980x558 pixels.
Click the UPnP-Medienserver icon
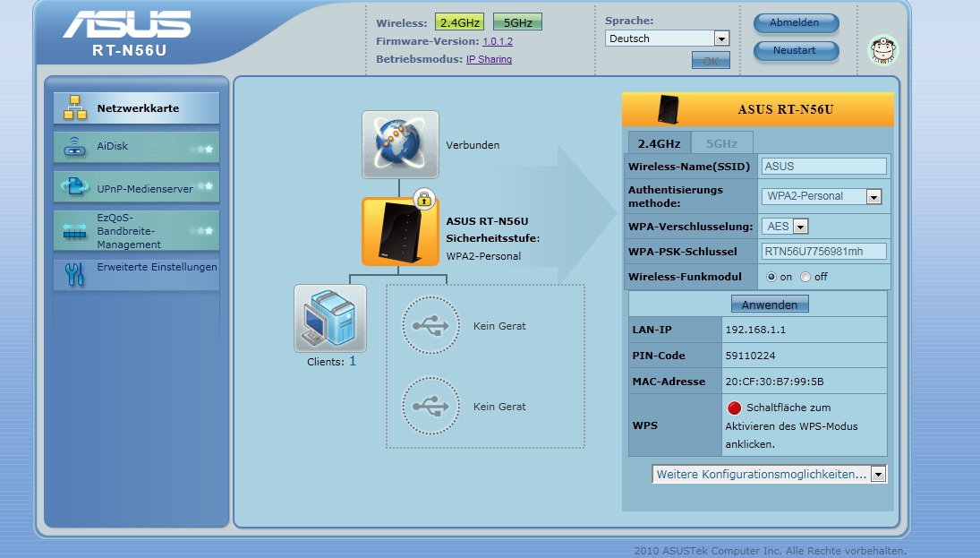point(75,186)
